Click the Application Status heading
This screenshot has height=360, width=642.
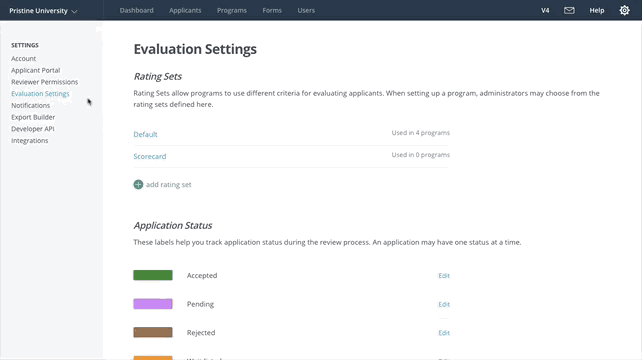click(173, 226)
